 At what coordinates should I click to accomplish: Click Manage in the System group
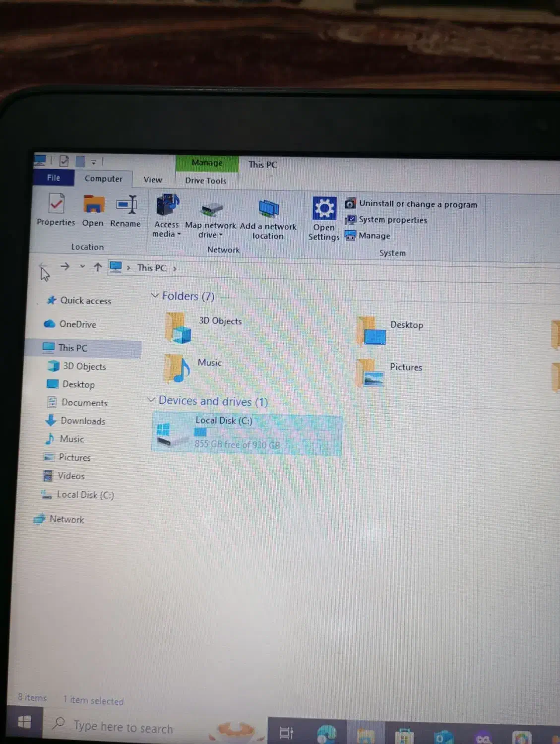[368, 236]
